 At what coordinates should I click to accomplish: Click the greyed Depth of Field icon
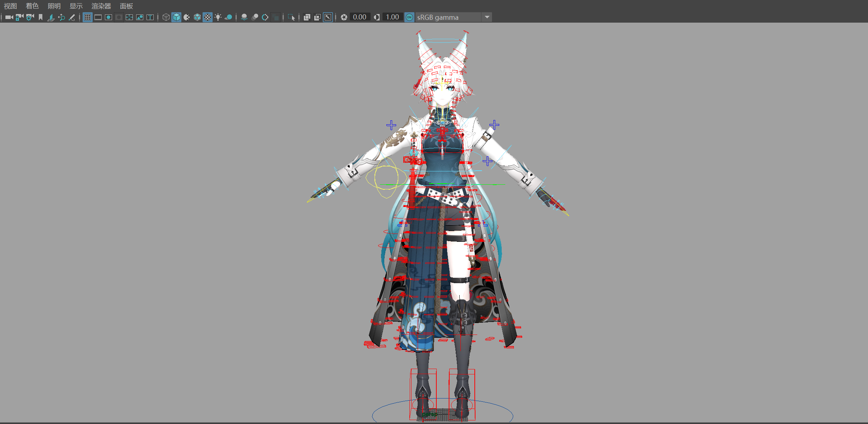(x=275, y=17)
